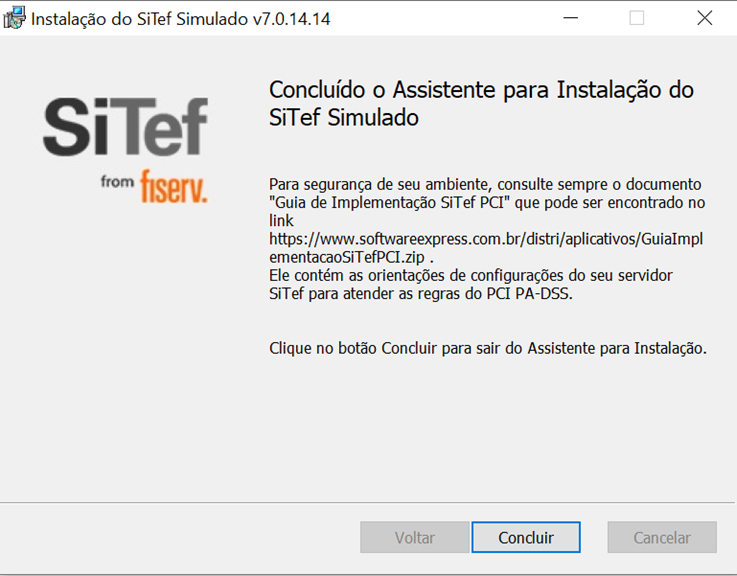The width and height of the screenshot is (737, 576).
Task: Click the "PCI PA-DSS" text
Action: click(x=528, y=294)
